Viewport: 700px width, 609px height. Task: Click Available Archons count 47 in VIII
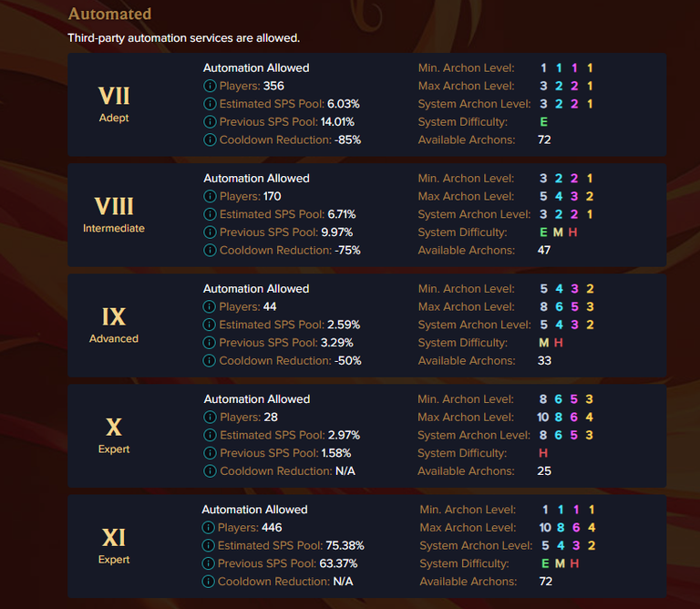[544, 251]
